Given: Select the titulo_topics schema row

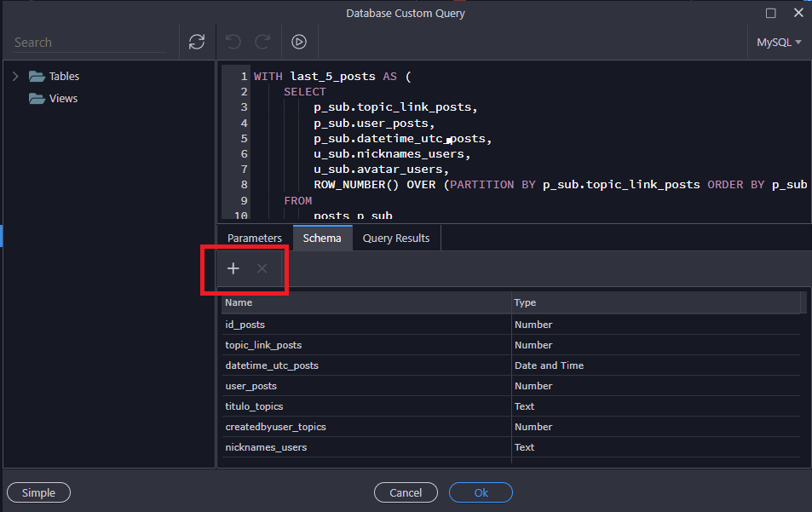Looking at the screenshot, I should (x=511, y=406).
